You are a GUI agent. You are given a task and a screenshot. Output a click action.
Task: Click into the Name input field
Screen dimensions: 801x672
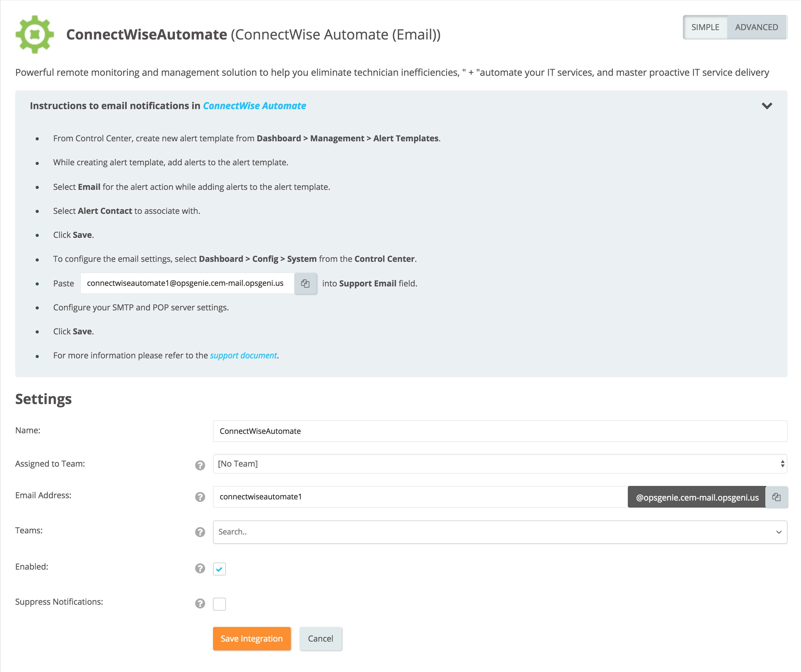[500, 431]
